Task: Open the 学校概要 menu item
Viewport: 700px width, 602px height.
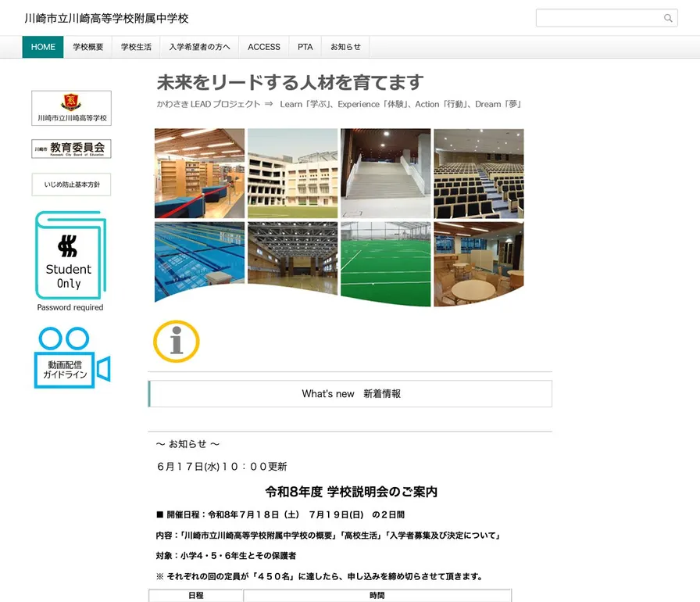Action: [88, 47]
